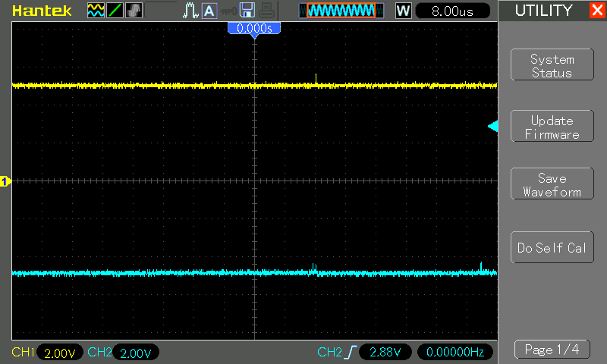Viewport: 607px width, 364px height.
Task: Select Save Waveform option
Action: (552, 184)
